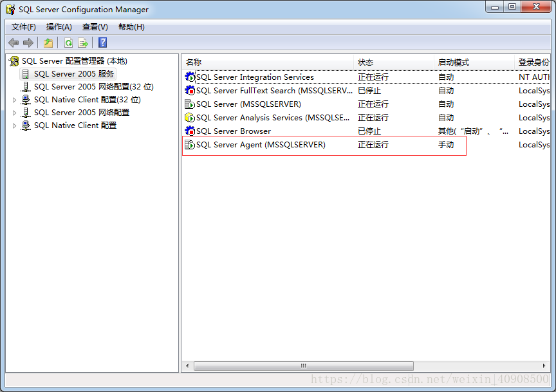The height and width of the screenshot is (392, 556).
Task: Expand SQL Server 2005 网络配置 node
Action: pos(14,113)
